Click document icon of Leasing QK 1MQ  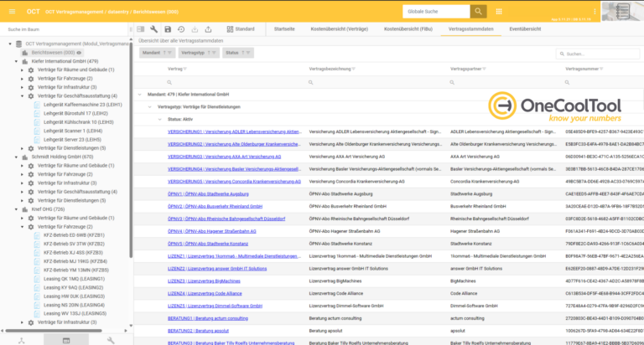pyautogui.click(x=37, y=279)
